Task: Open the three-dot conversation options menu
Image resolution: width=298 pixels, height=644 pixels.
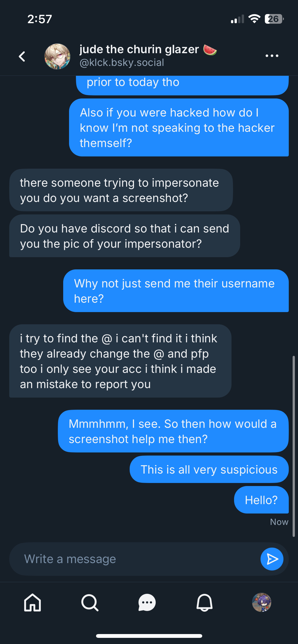Action: [x=272, y=56]
